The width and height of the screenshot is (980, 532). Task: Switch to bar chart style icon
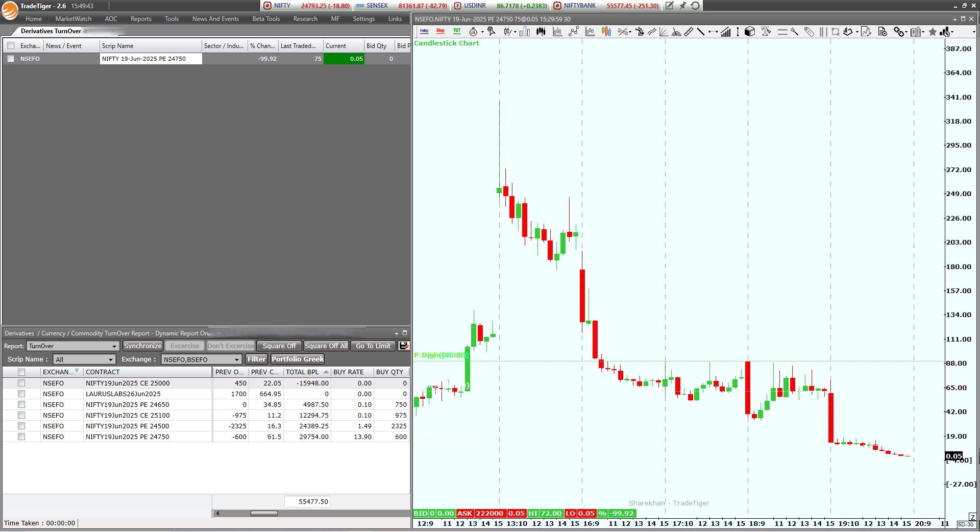(x=525, y=32)
